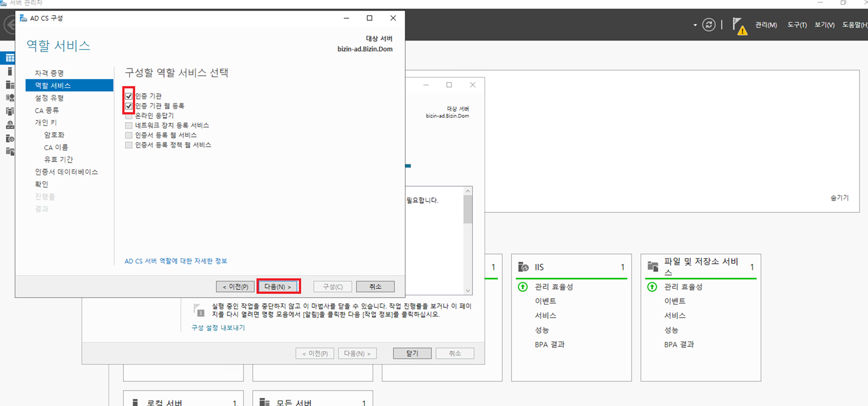The image size is (868, 406).
Task: Go to the CA 종류 wizard step
Action: [x=47, y=110]
